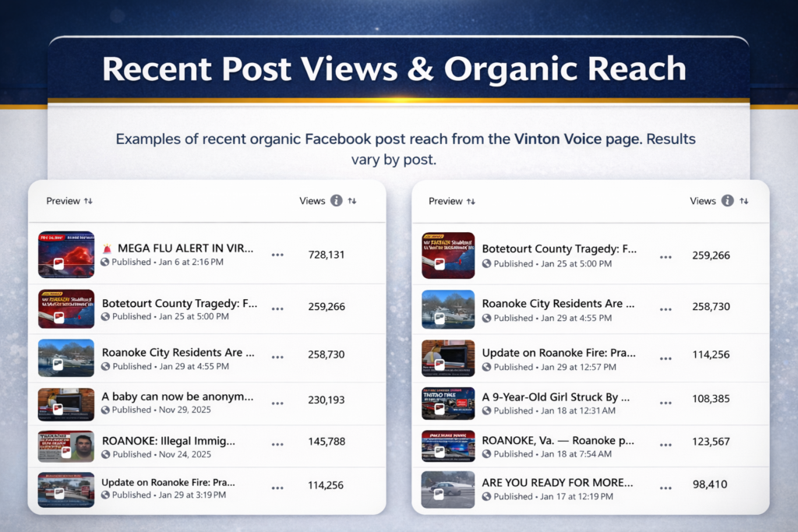Open more options for 'A 9-Year-Old Girl' post
Screen dimensions: 798x532
pos(665,403)
